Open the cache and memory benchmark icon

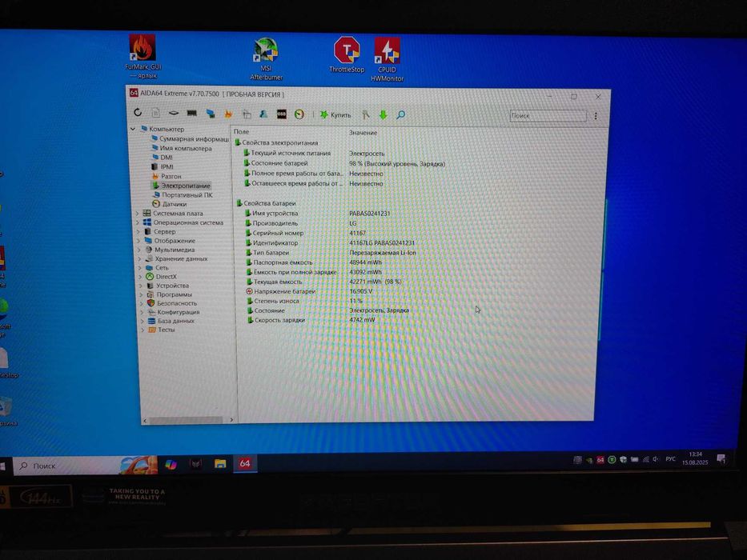pos(192,114)
